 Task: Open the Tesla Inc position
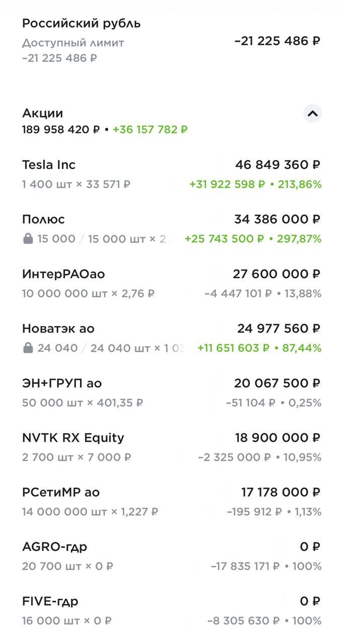[49, 165]
